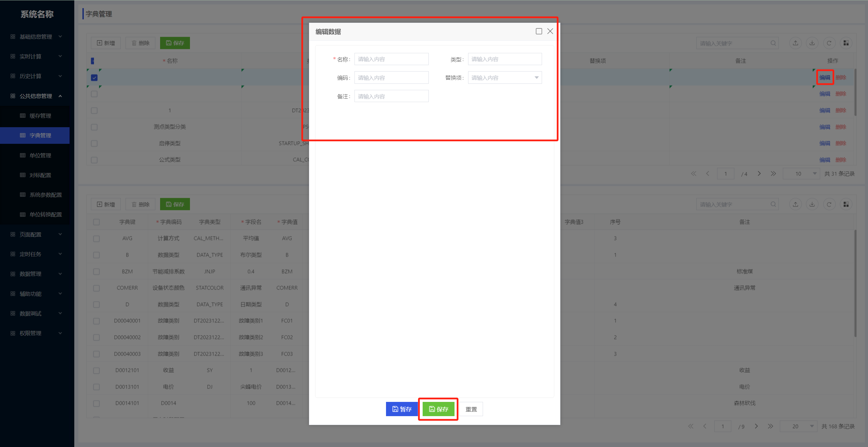Expand 基础信息管理 sidebar menu
This screenshot has width=868, height=447.
36,37
